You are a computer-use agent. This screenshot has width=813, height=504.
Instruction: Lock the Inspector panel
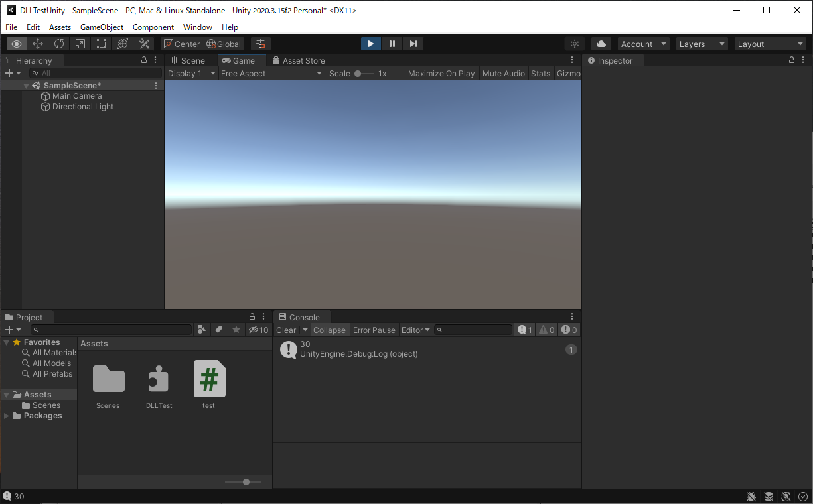pos(792,60)
